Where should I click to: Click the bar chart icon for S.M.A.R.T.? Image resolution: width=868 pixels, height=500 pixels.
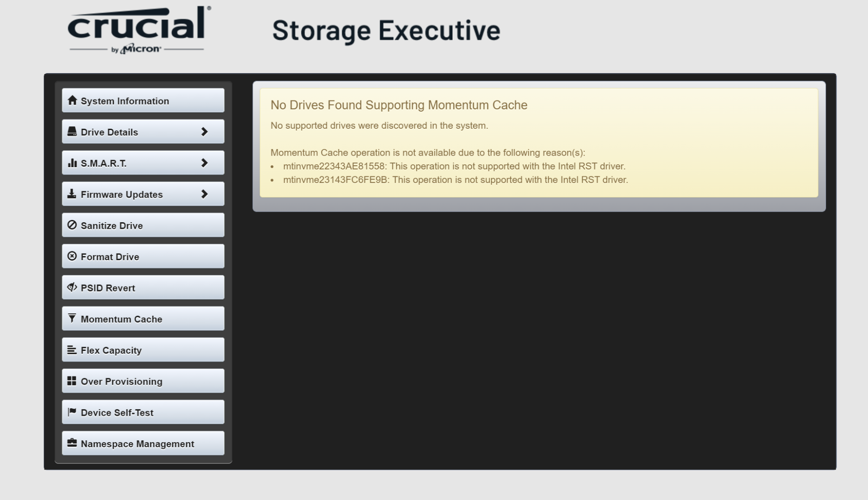pyautogui.click(x=72, y=163)
